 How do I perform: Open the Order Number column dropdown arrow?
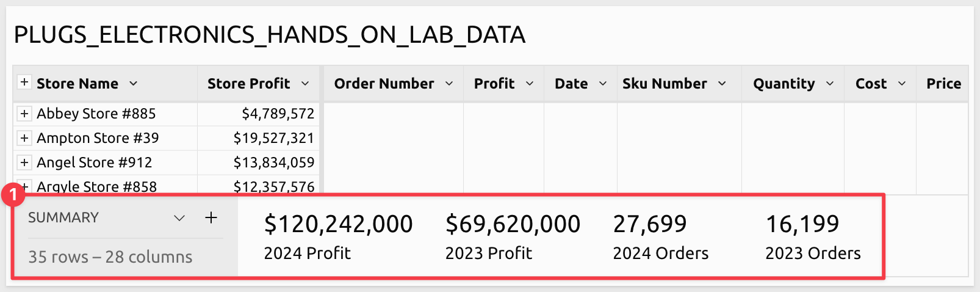click(x=449, y=84)
